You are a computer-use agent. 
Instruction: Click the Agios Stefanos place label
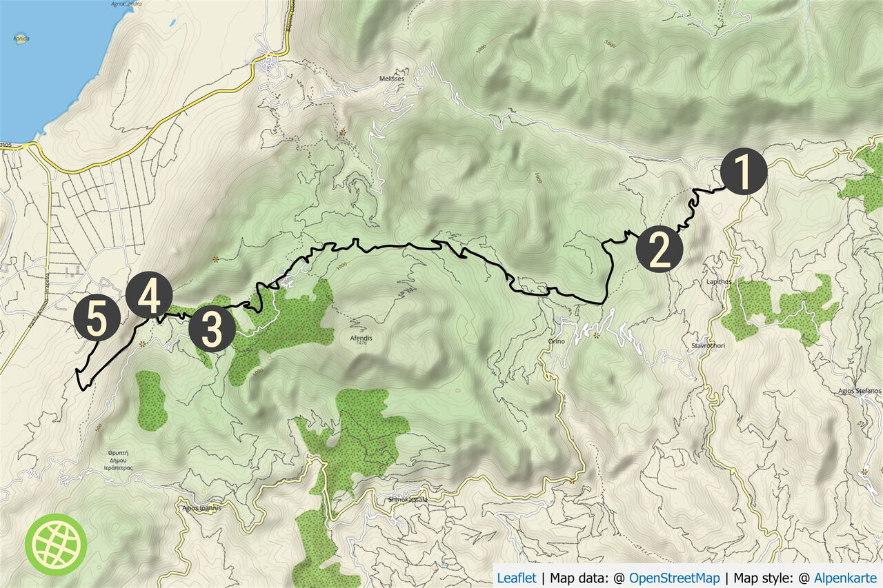(861, 391)
